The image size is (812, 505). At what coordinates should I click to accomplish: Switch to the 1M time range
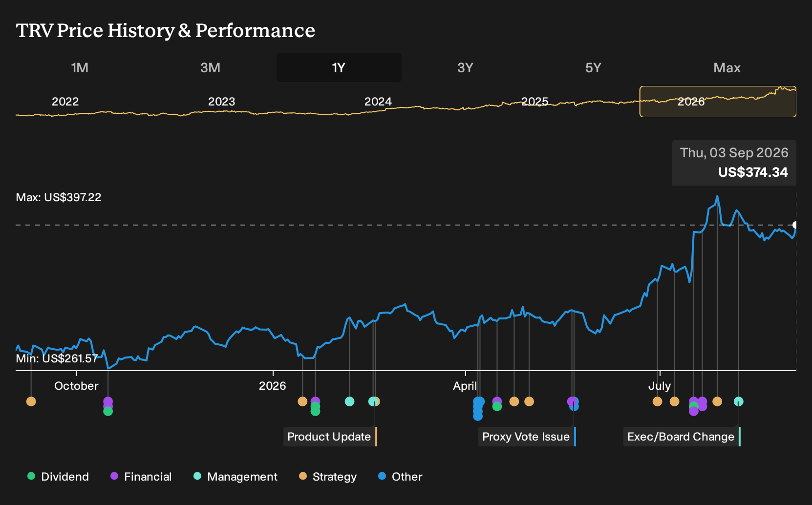pos(80,67)
